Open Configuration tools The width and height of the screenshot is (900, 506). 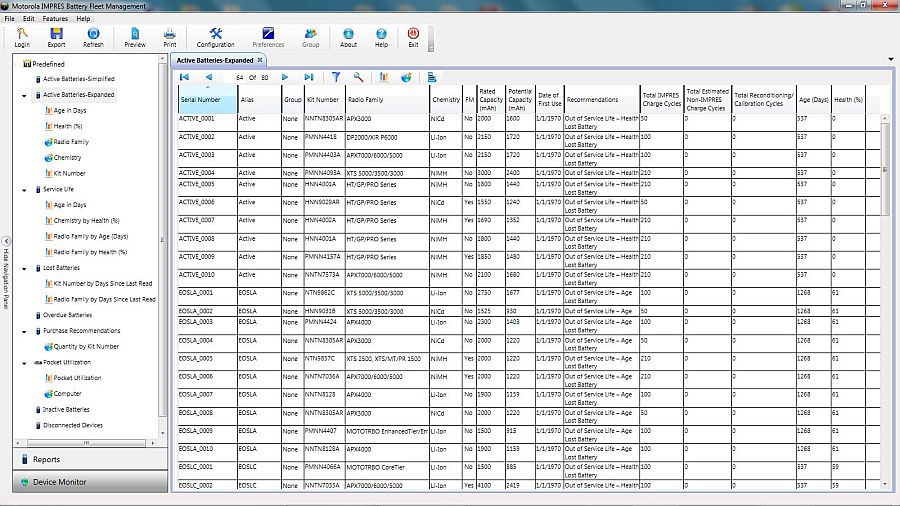click(x=215, y=37)
